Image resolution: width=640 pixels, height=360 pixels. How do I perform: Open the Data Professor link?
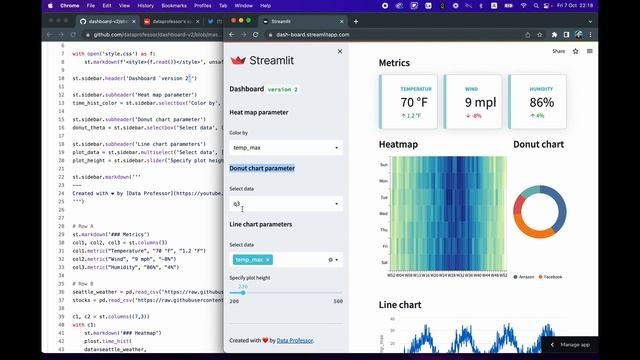(x=295, y=340)
